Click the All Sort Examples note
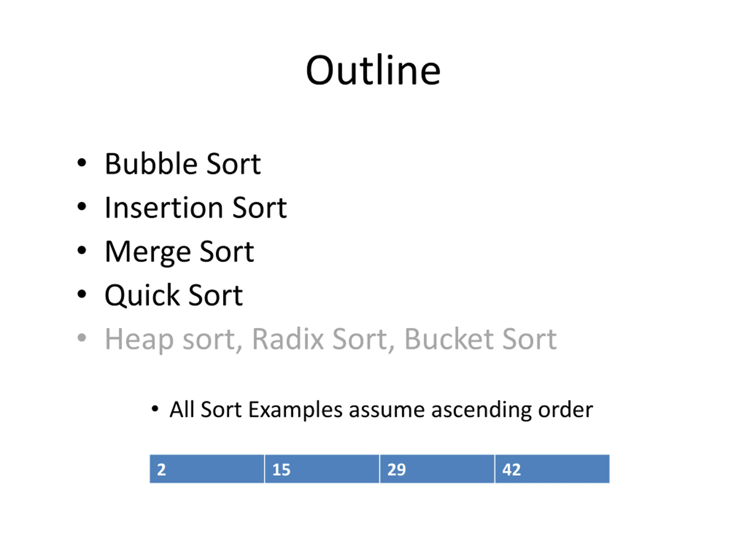 coord(381,410)
